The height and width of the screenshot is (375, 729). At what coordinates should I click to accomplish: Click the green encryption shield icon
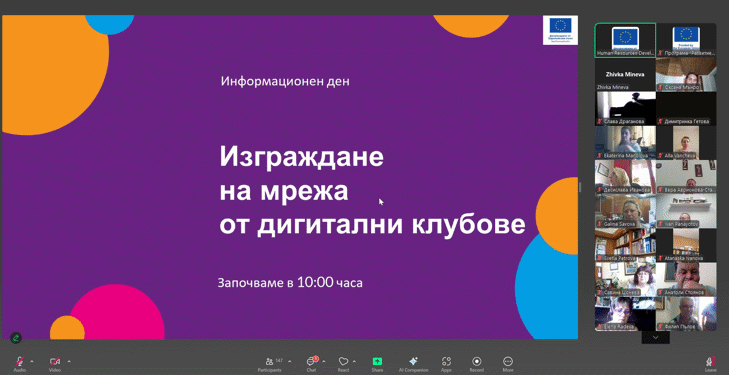[16, 338]
